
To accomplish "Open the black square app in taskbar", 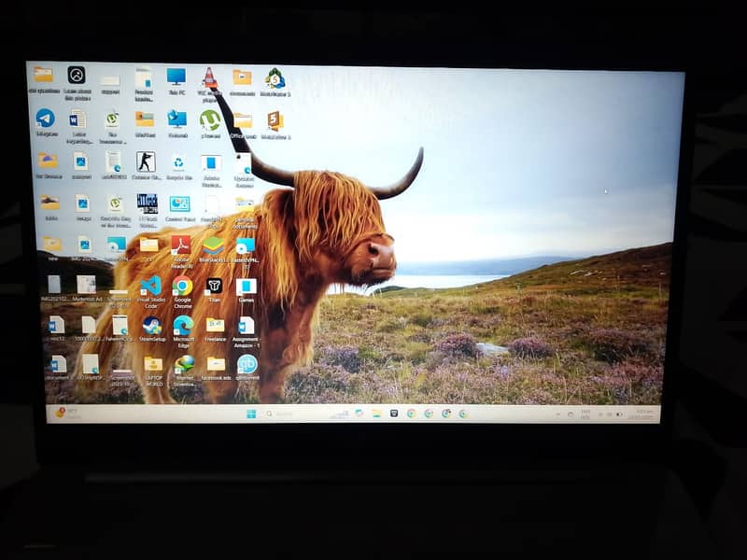I will coord(394,413).
